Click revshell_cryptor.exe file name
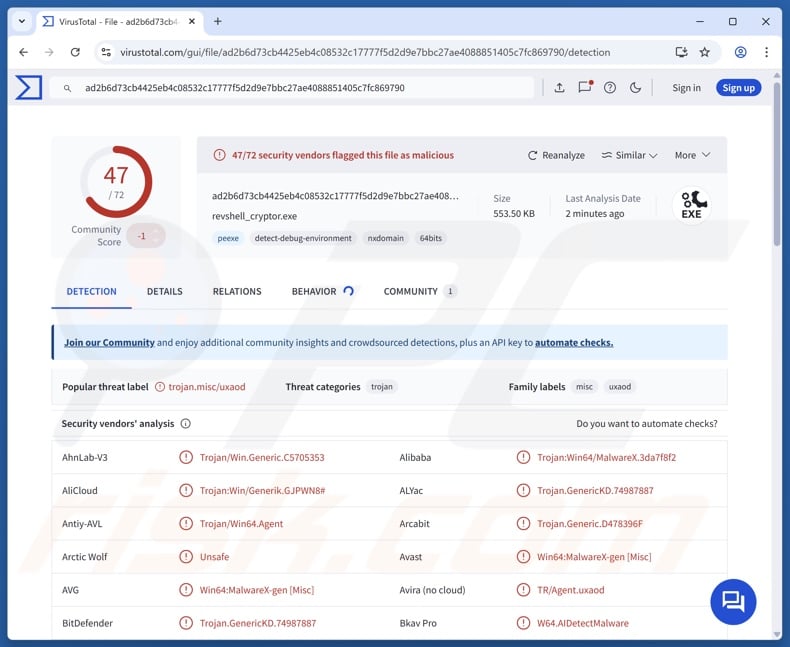Image resolution: width=790 pixels, height=647 pixels. pos(254,216)
